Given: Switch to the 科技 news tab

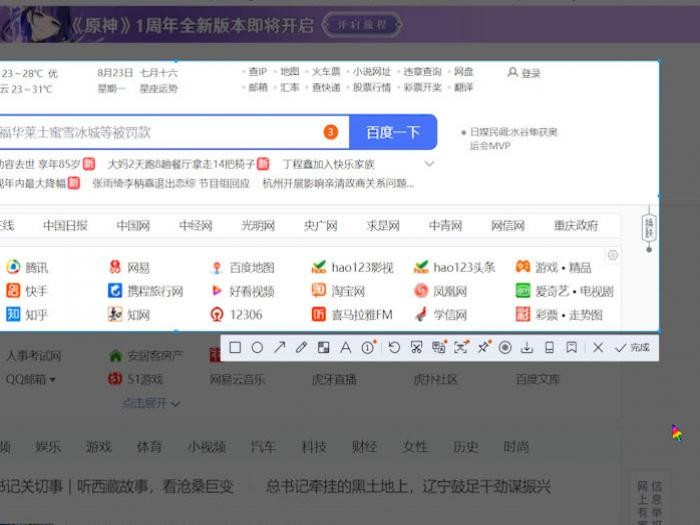Looking at the screenshot, I should (314, 446).
